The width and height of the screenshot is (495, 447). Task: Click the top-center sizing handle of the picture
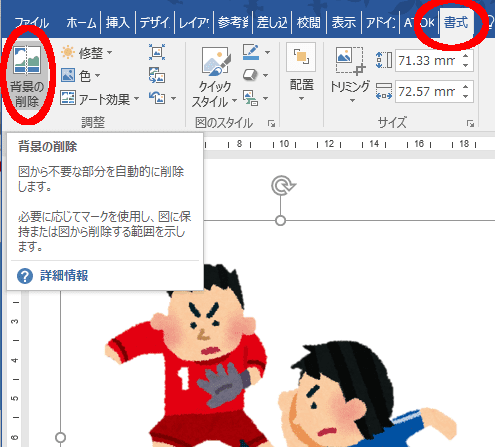tap(281, 220)
